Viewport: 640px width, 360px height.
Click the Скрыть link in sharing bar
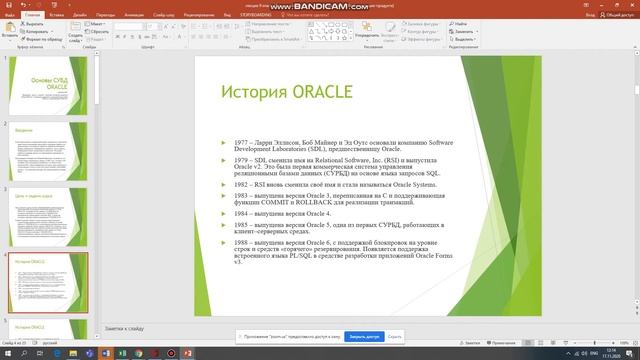click(x=394, y=337)
